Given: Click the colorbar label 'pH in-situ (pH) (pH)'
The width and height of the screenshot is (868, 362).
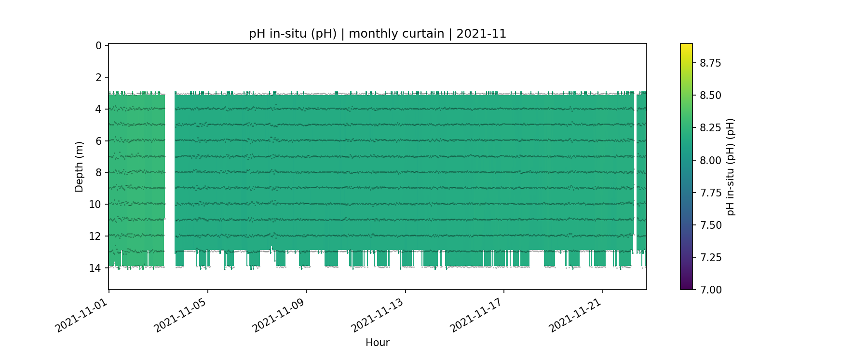Looking at the screenshot, I should [731, 167].
